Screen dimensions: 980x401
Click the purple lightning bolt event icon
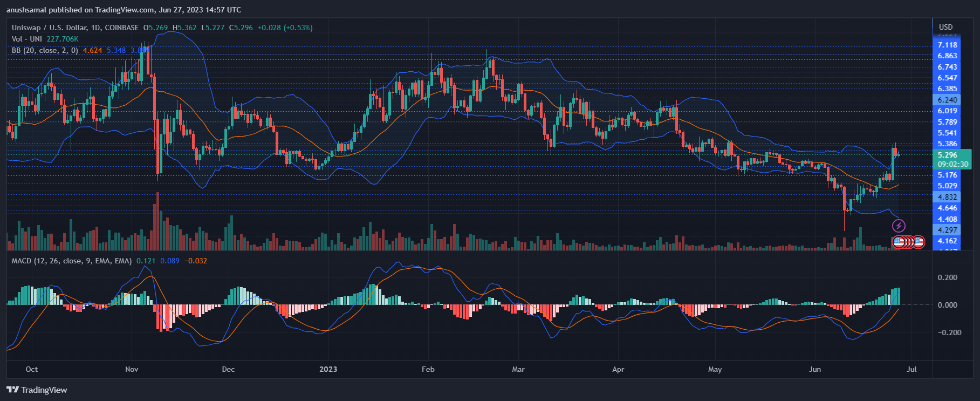899,226
